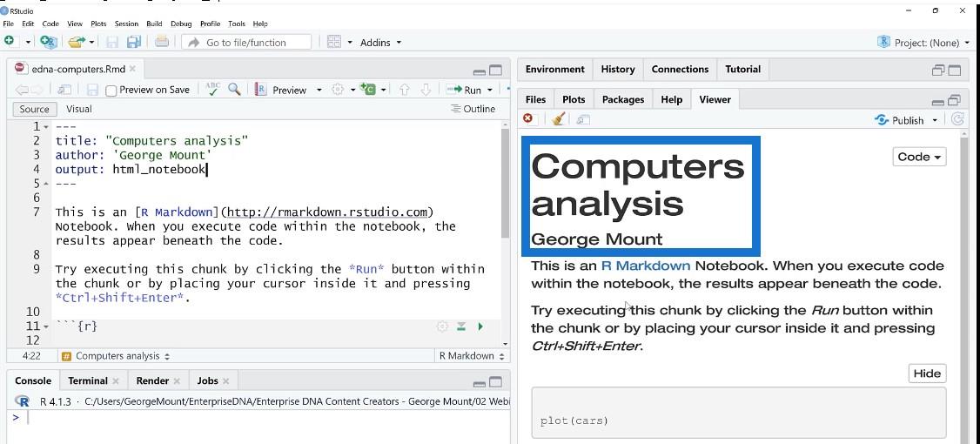The image size is (980, 444).
Task: Click the Hide code button
Action: click(927, 373)
